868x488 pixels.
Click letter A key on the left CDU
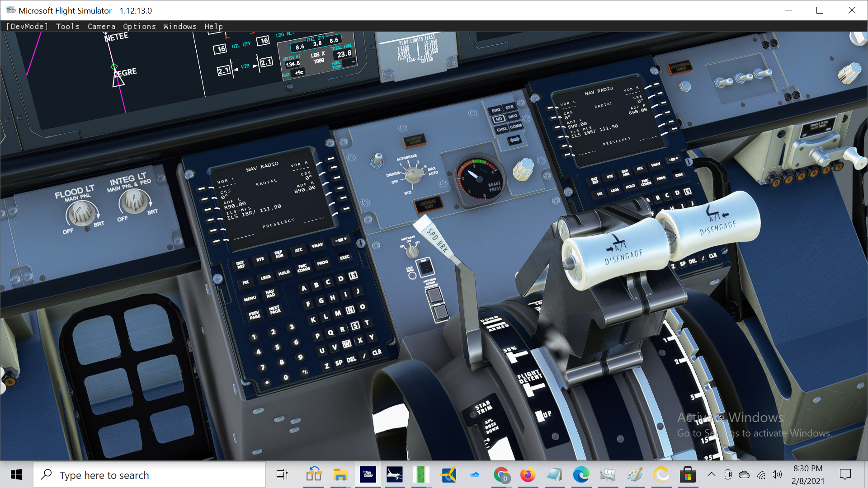304,288
